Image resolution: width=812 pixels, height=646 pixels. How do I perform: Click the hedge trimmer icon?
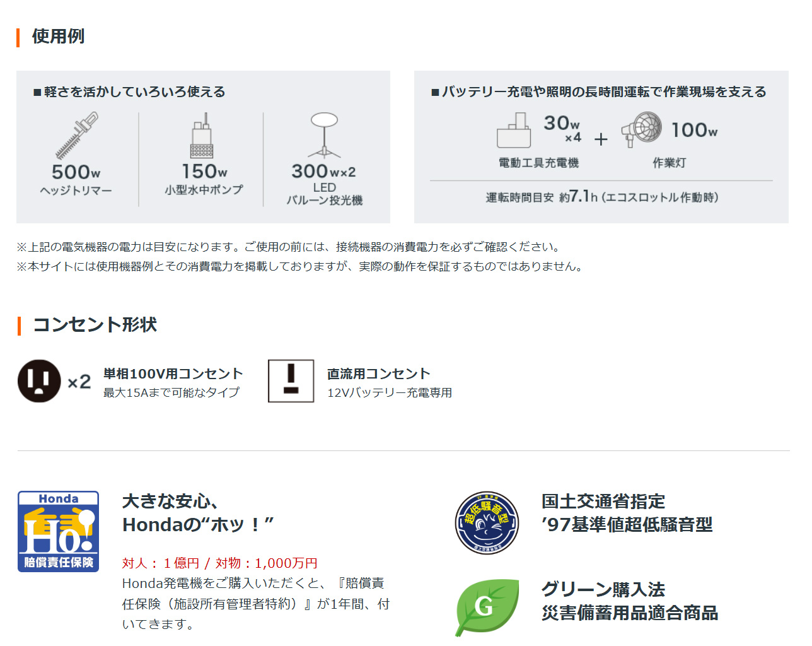click(x=77, y=136)
